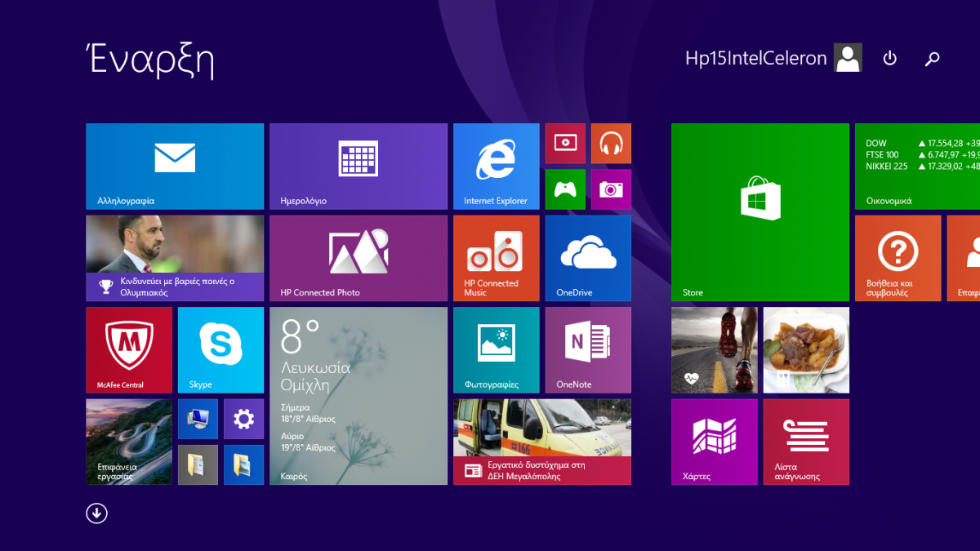Launch Internet Explorer tile
Image resolution: width=980 pixels, height=551 pixels.
[x=497, y=167]
